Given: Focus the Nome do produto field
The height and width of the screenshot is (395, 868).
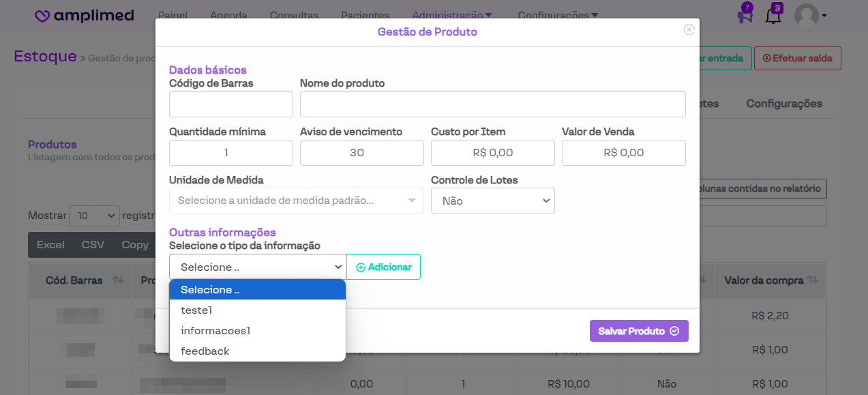Looking at the screenshot, I should click(x=492, y=104).
